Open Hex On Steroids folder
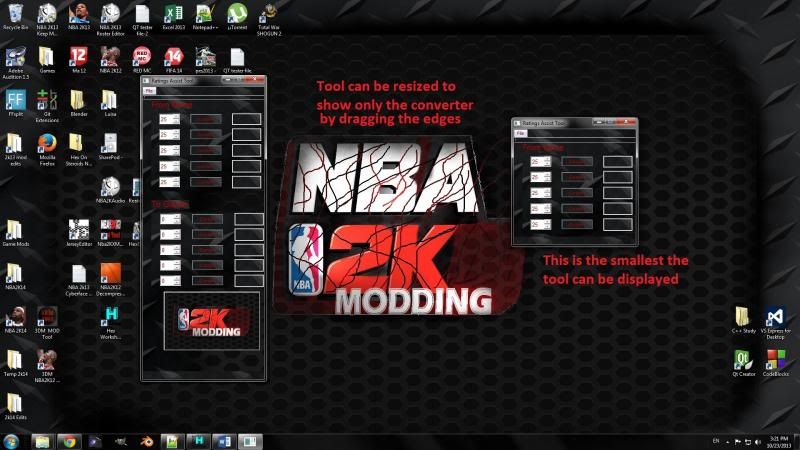Screen dimensions: 800x450 [x=79, y=149]
